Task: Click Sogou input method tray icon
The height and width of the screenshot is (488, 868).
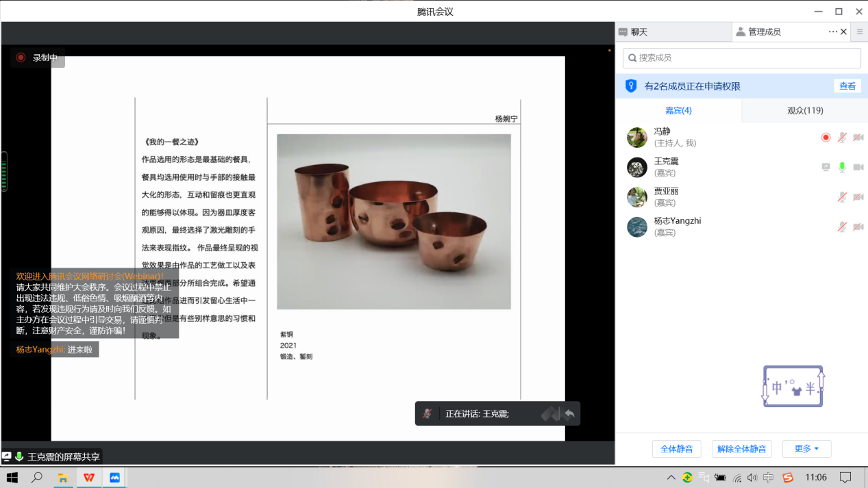Action: pos(788,477)
